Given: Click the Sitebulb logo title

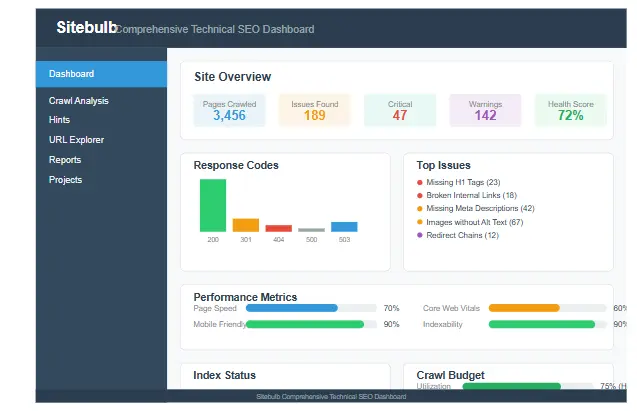Looking at the screenshot, I should tap(86, 28).
